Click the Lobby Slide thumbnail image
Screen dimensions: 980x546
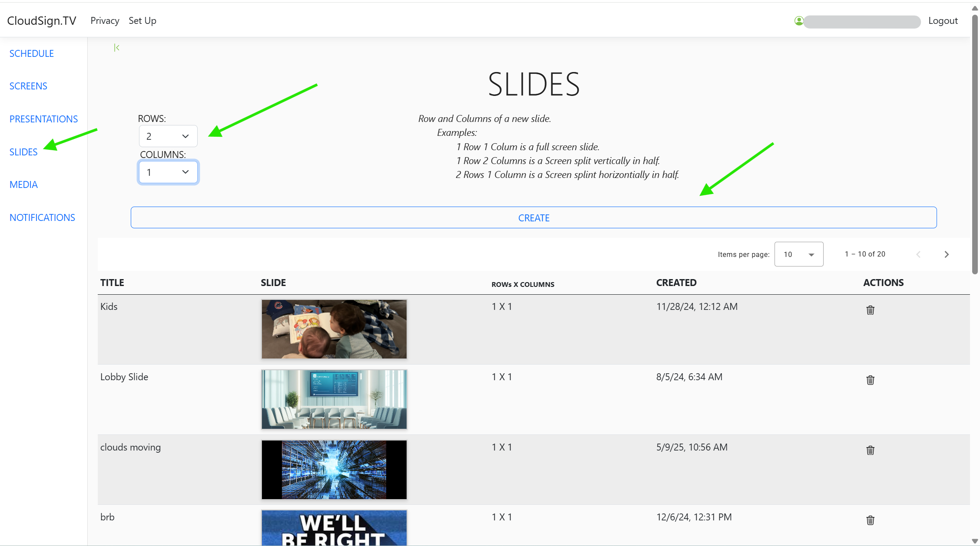[x=334, y=399]
